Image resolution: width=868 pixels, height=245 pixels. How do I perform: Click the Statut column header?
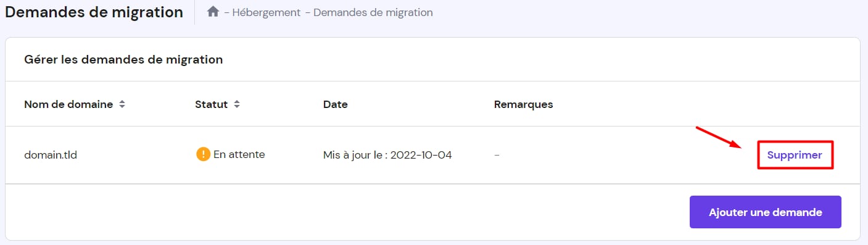coord(212,104)
